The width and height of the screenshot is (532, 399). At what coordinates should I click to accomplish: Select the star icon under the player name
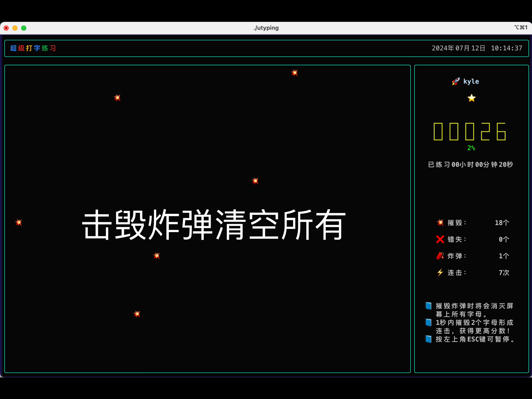click(x=471, y=98)
